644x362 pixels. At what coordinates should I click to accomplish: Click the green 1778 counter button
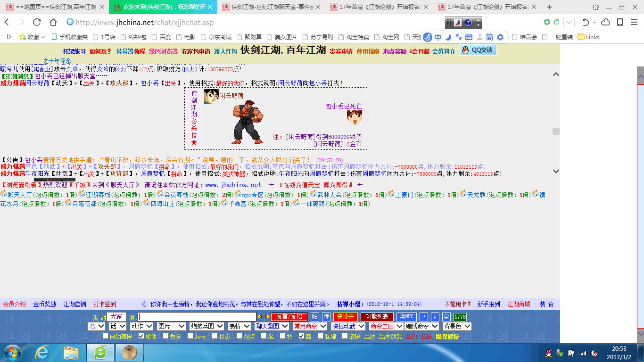click(x=460, y=317)
